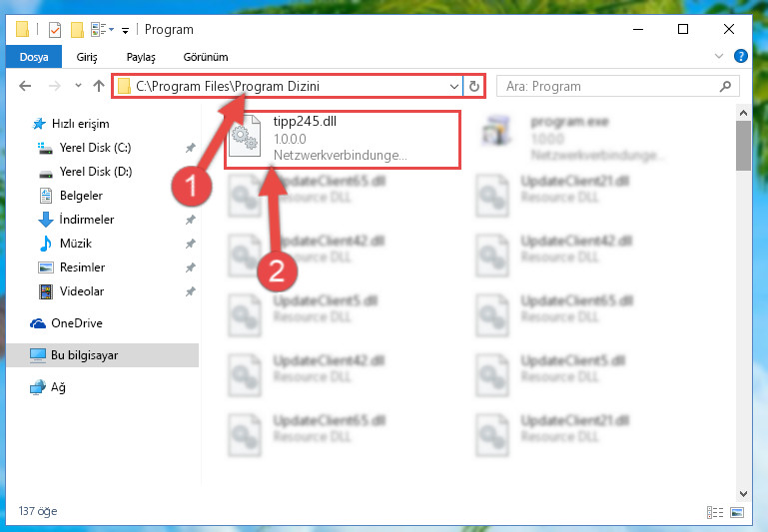This screenshot has width=768, height=532.
Task: Click the vertical scrollbar down arrow
Action: click(x=743, y=493)
